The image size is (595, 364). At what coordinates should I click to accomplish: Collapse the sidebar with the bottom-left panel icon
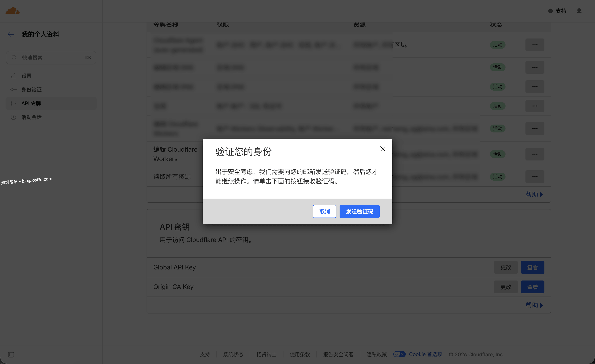pos(11,355)
